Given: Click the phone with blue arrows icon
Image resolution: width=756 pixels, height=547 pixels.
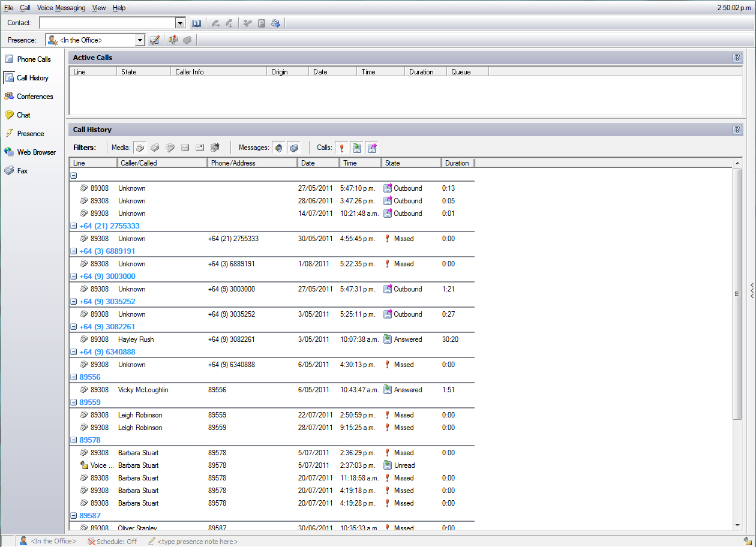Looking at the screenshot, I should pos(275,23).
